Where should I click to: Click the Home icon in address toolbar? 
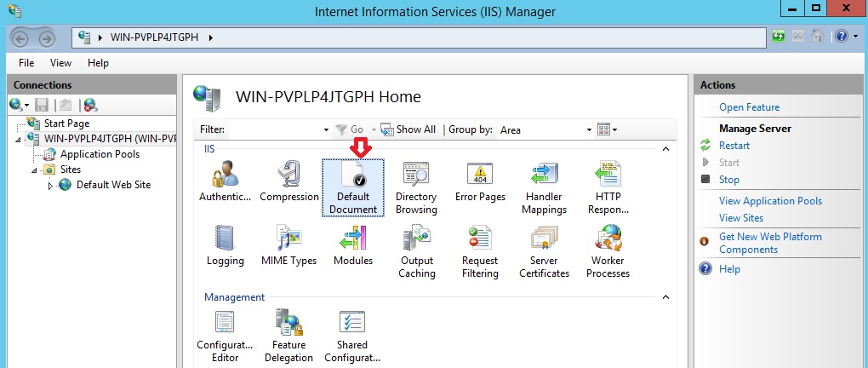click(x=818, y=37)
